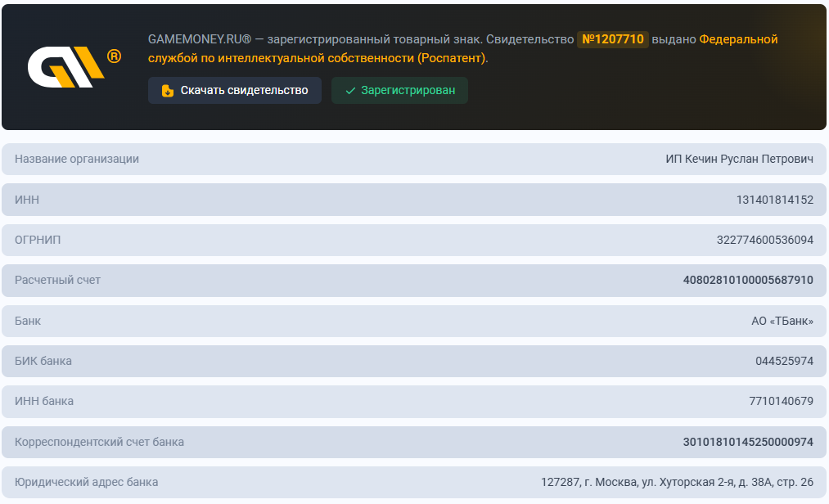Click the БИК банка label
The height and width of the screenshot is (504, 829).
click(x=43, y=361)
